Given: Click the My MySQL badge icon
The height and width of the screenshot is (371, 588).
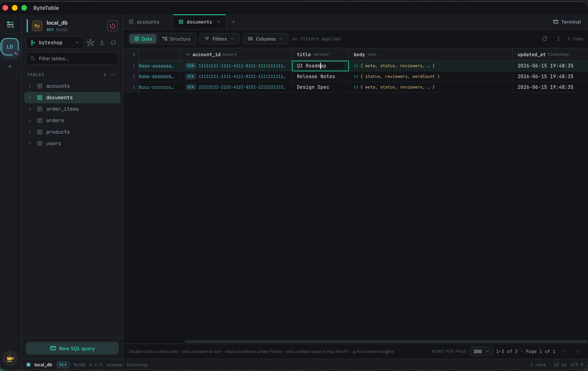Looking at the screenshot, I should coord(37,26).
